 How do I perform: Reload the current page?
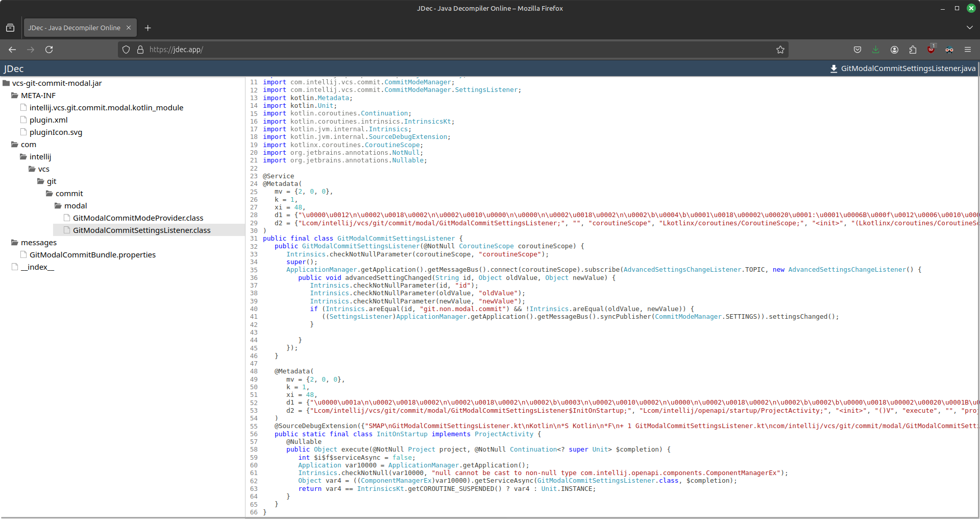[x=49, y=50]
